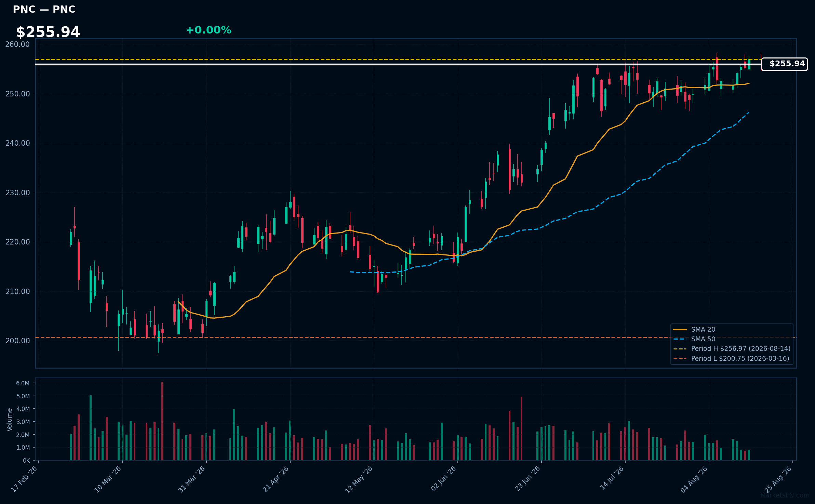Click the blue dashed SMA 50 swatch in legend
The height and width of the screenshot is (504, 815).
pos(680,339)
